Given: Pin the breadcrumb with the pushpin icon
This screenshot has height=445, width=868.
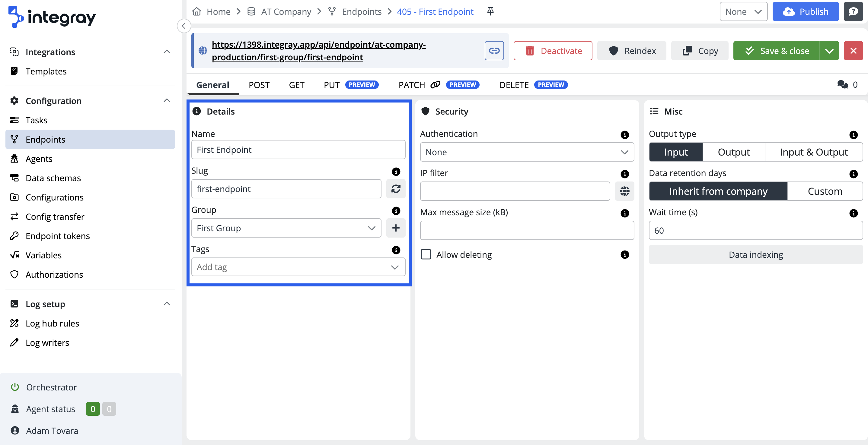Looking at the screenshot, I should click(x=490, y=11).
